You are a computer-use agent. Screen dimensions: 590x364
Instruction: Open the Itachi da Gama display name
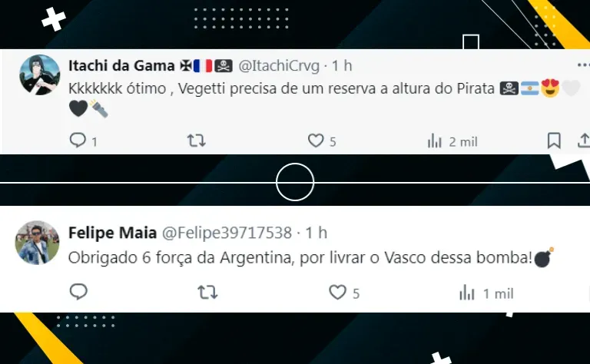click(x=121, y=66)
